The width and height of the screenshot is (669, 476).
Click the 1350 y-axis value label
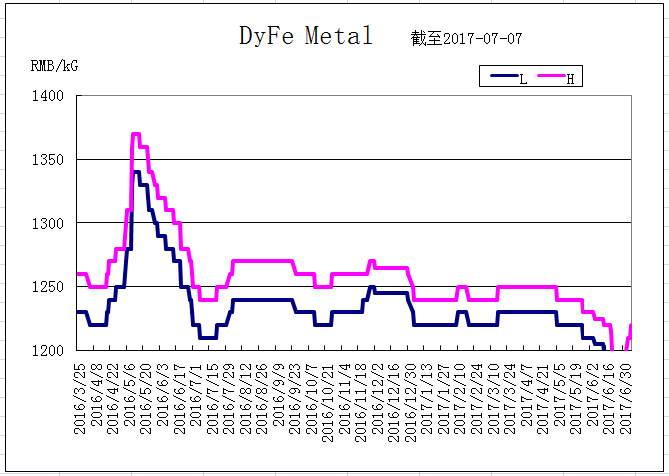tap(48, 160)
